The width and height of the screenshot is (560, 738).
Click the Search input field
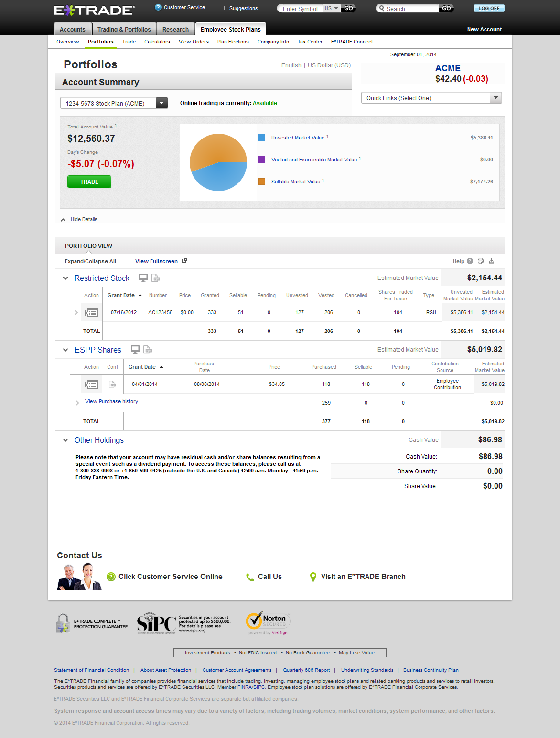(x=412, y=9)
